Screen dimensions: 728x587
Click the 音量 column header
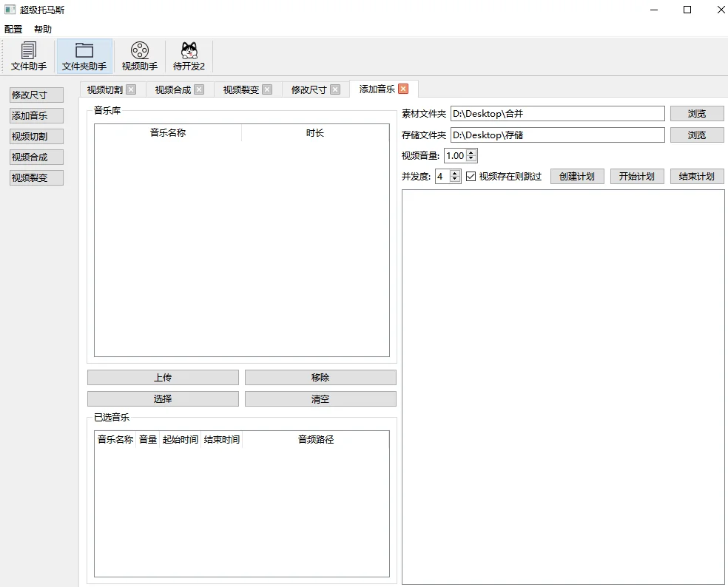pyautogui.click(x=148, y=439)
